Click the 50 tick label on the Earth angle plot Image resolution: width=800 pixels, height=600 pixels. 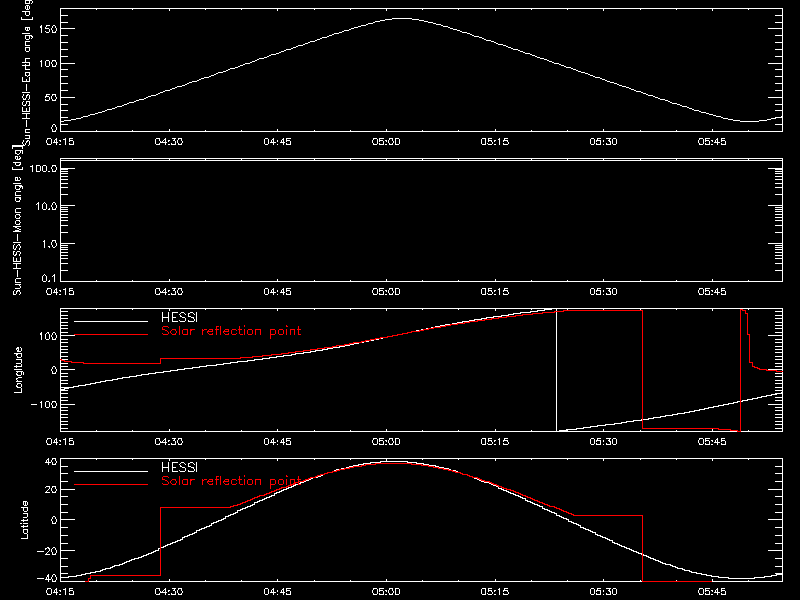(x=51, y=97)
